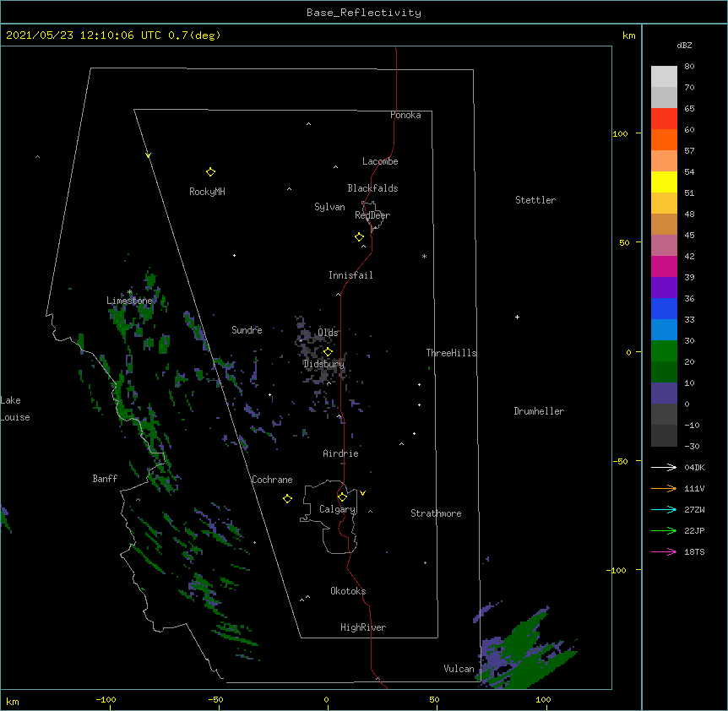This screenshot has width=728, height=711.
Task: Select the Okotoks label
Action: coord(348,591)
